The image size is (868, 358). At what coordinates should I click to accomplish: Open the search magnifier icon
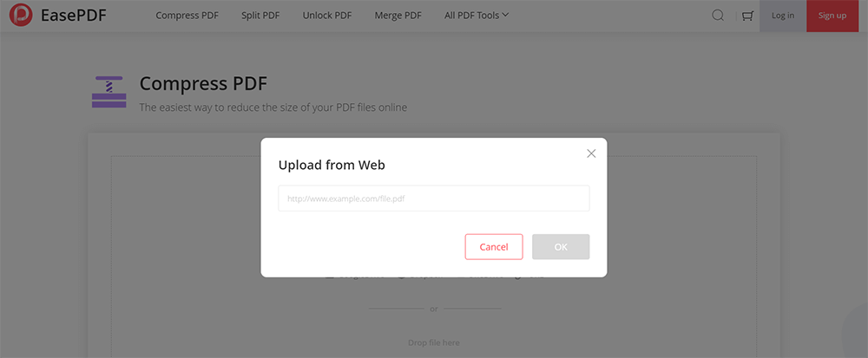click(x=718, y=15)
